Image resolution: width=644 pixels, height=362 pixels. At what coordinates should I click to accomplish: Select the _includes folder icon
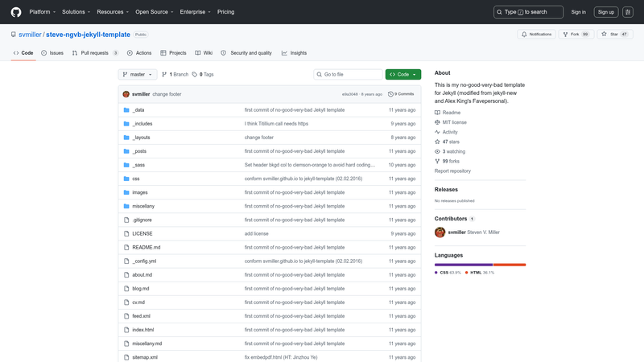(126, 124)
